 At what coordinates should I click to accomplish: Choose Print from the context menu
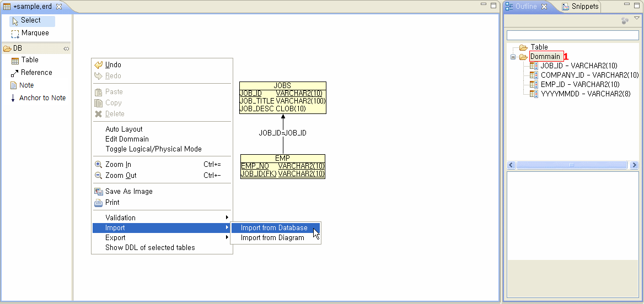pyautogui.click(x=112, y=203)
